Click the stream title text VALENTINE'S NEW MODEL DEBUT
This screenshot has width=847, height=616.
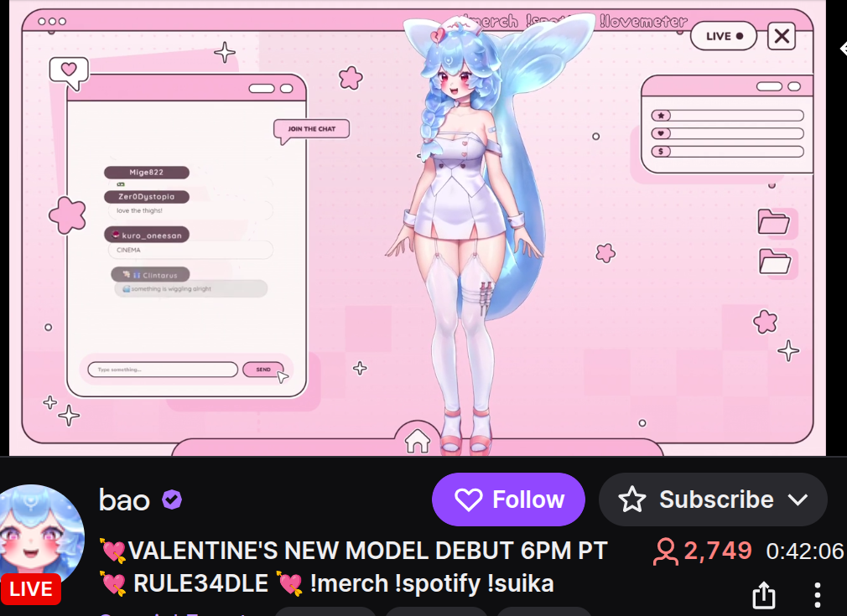368,551
